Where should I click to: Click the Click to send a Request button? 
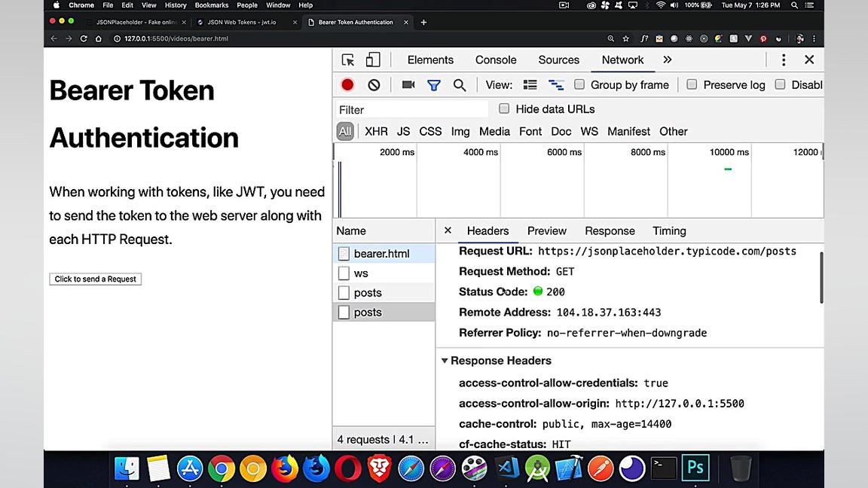click(x=96, y=279)
